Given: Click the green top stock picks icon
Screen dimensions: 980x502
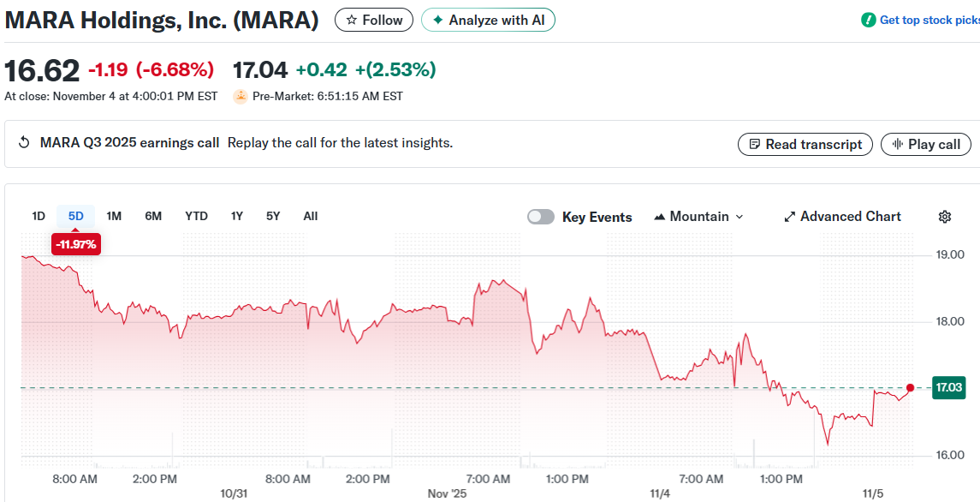Looking at the screenshot, I should [x=869, y=20].
